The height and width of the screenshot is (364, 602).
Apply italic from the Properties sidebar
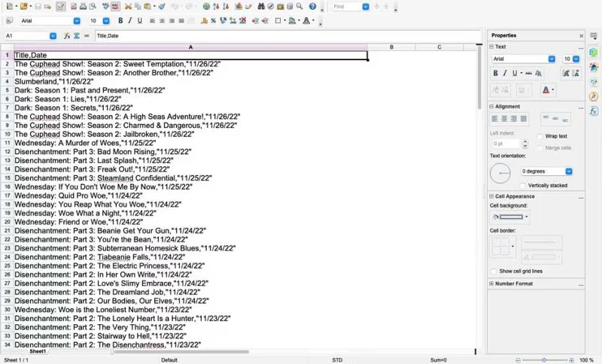(x=506, y=73)
